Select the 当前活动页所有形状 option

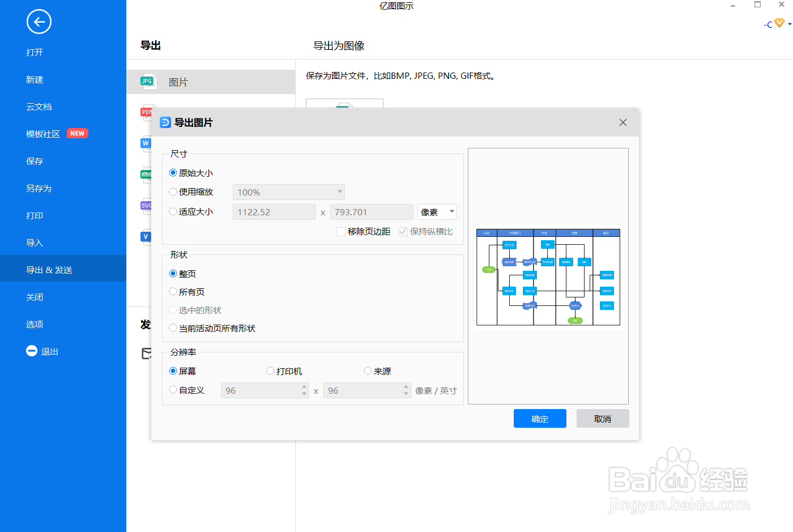[173, 328]
